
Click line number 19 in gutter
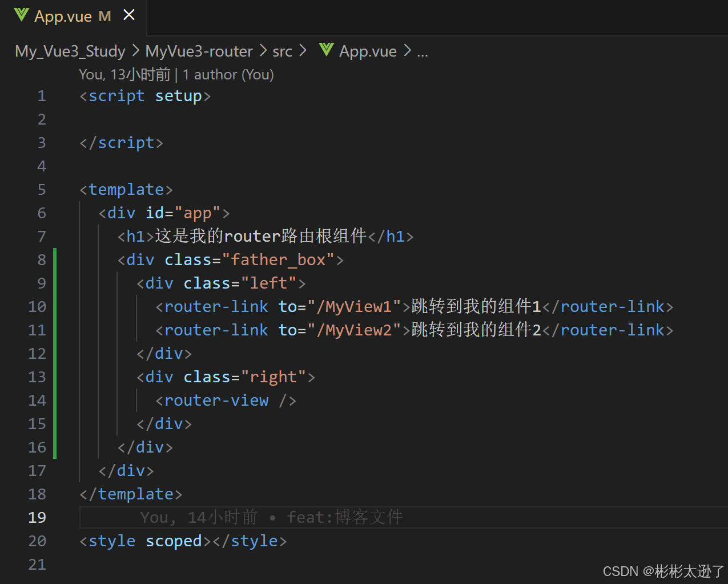coord(37,518)
